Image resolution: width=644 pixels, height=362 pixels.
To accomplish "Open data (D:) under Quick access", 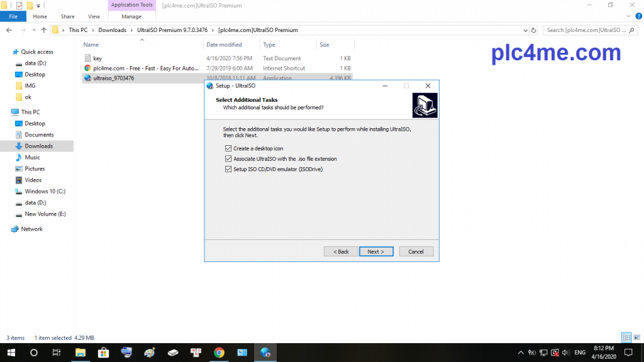I will click(x=35, y=63).
